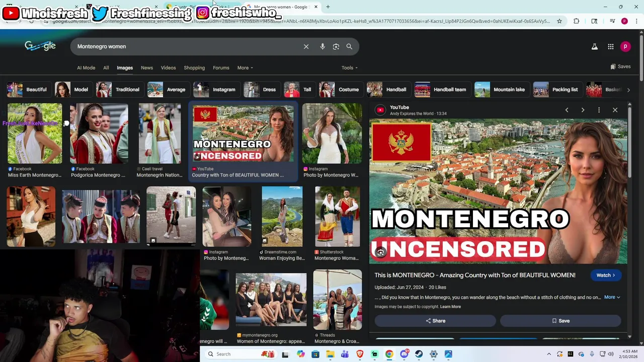This screenshot has height=362, width=644.
Task: Open Microsoft Store from taskbar
Action: coord(315,354)
